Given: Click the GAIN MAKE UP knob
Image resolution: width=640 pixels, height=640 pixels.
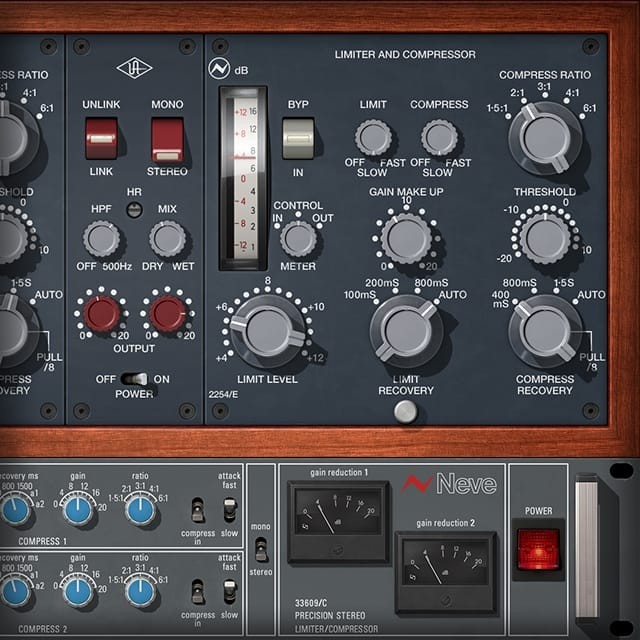Looking at the screenshot, I should [x=407, y=238].
